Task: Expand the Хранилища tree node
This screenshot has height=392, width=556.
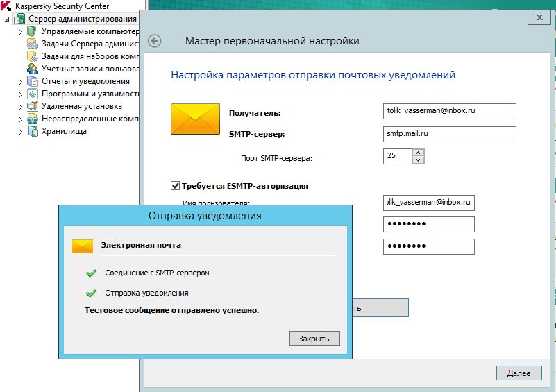Action: (x=20, y=132)
